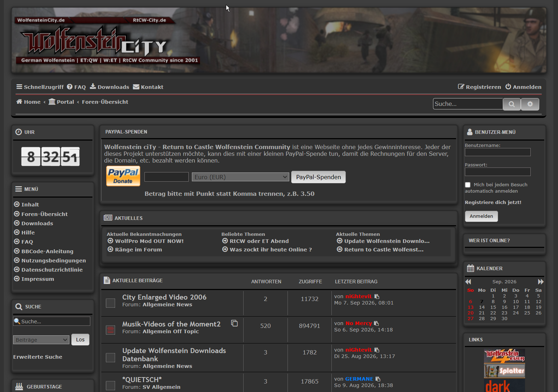The image size is (558, 392).
Task: Open the *QUIETSCH* topic
Action: coord(142,380)
